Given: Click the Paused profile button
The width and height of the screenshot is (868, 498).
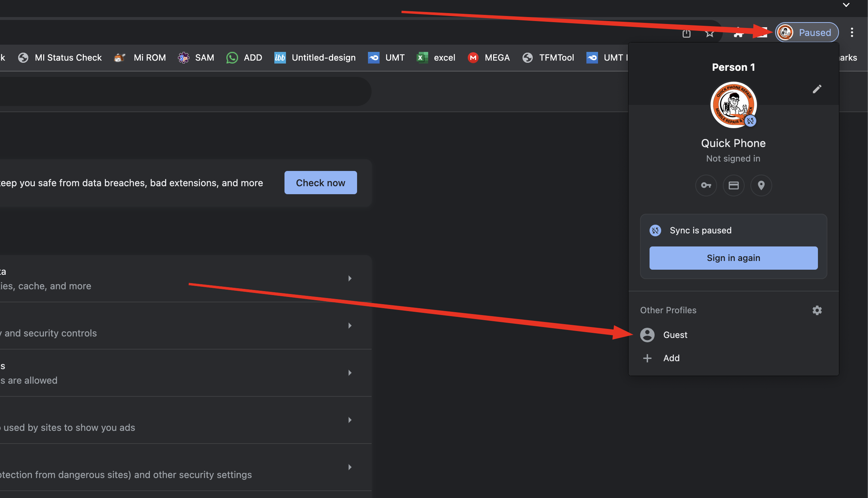Looking at the screenshot, I should pyautogui.click(x=807, y=33).
